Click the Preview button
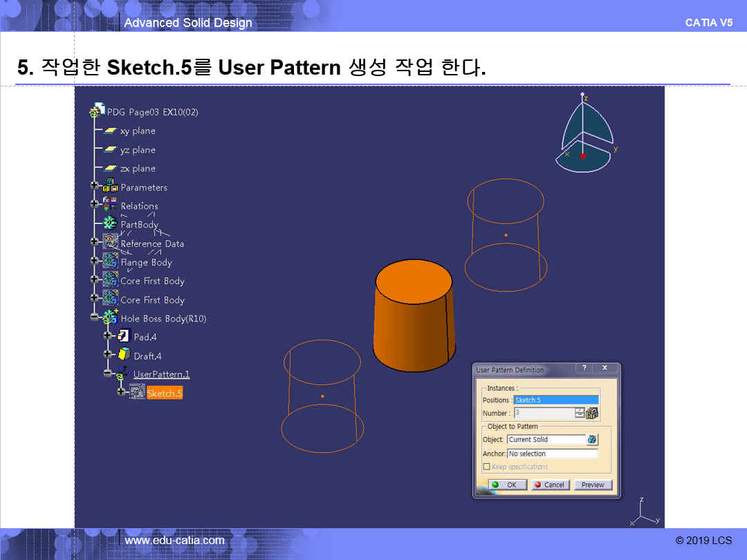747x560 pixels. [x=592, y=485]
